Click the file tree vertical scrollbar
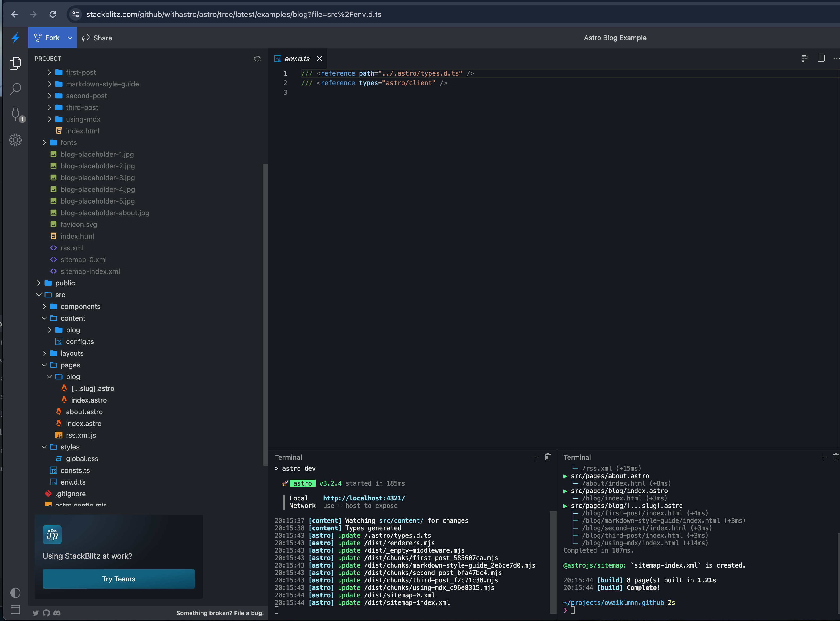This screenshot has width=840, height=621. [265, 315]
